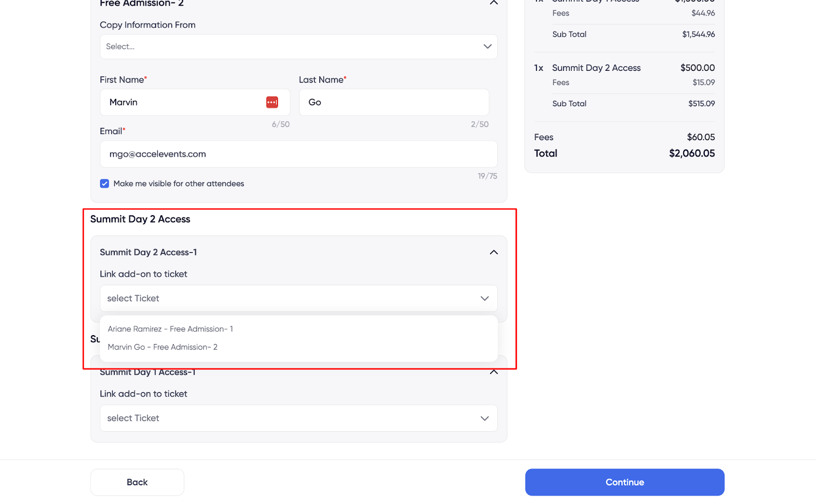The image size is (816, 504).
Task: Click the Summit Day 2 Access order summary line
Action: (x=596, y=68)
